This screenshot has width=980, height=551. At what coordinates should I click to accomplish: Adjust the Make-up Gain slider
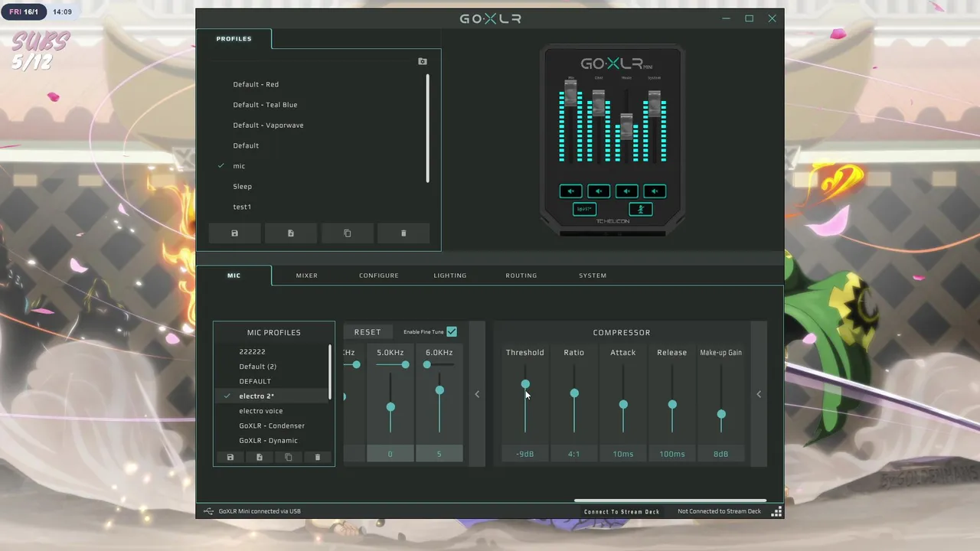pyautogui.click(x=721, y=414)
